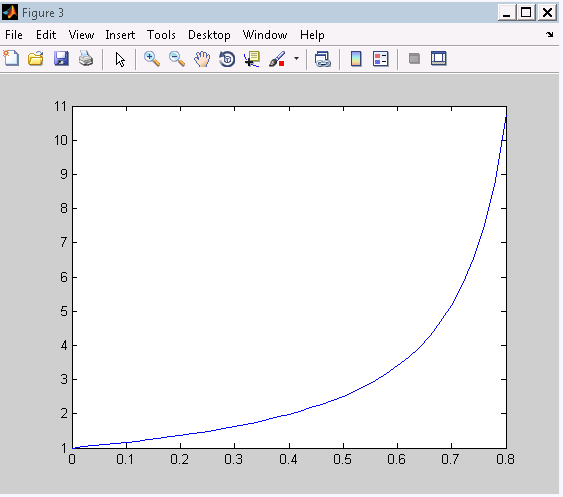
Task: Save the figure using floppy disk icon
Action: point(61,59)
